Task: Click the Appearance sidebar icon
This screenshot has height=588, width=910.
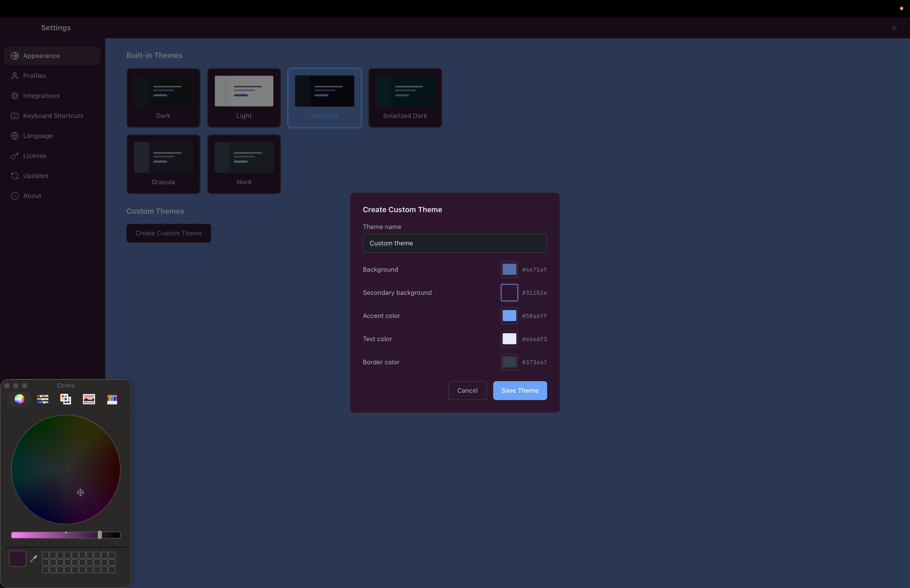Action: [15, 56]
